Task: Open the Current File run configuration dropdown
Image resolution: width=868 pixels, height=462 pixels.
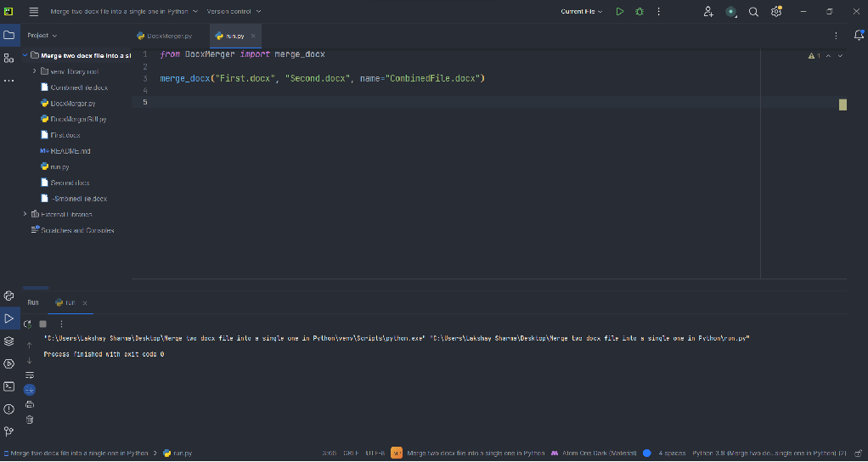Action: coord(582,11)
